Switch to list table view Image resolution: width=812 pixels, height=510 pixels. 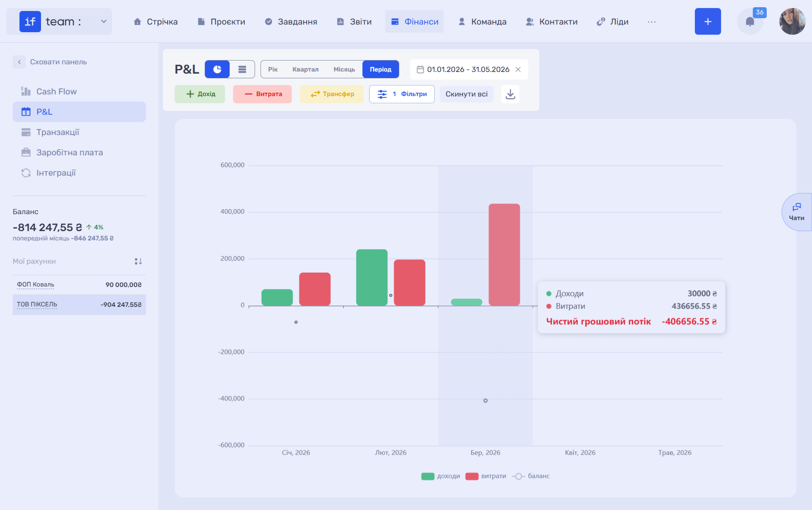point(242,69)
